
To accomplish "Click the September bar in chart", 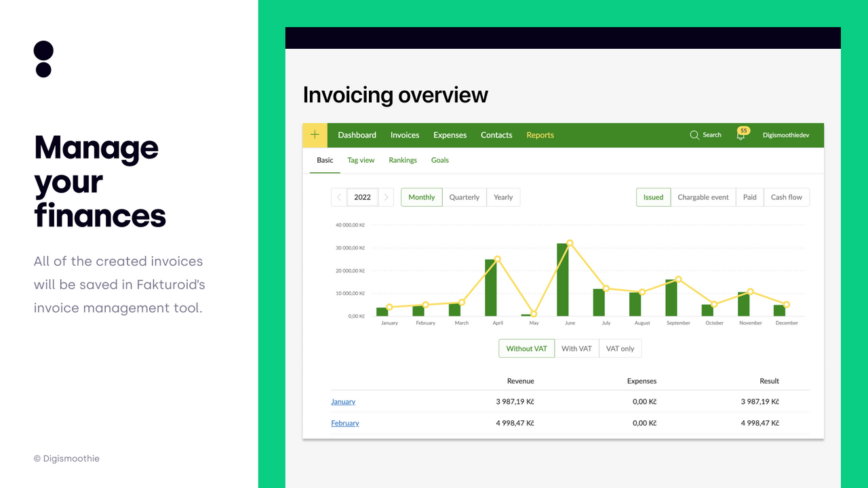I will pos(671,298).
